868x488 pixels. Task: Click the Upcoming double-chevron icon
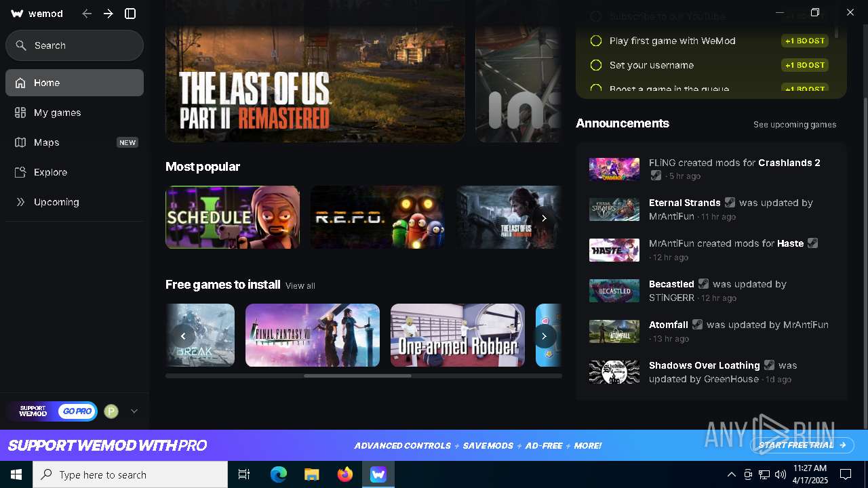coord(20,202)
